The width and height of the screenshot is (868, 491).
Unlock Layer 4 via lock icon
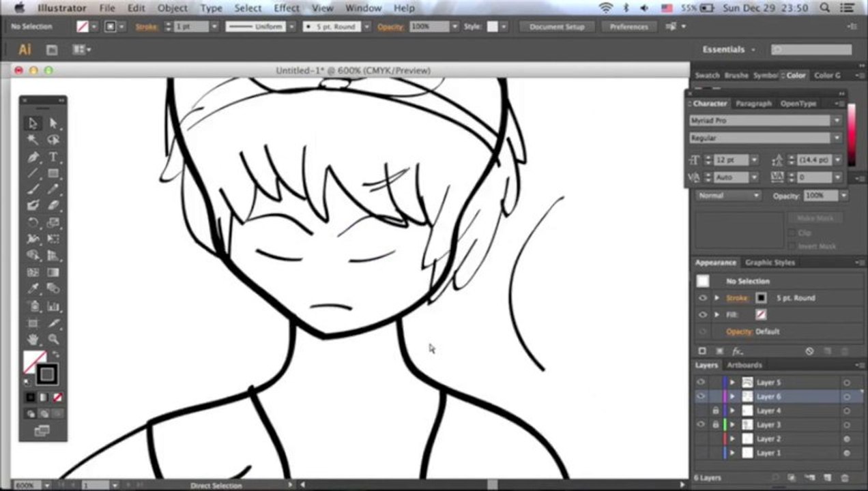click(x=715, y=411)
